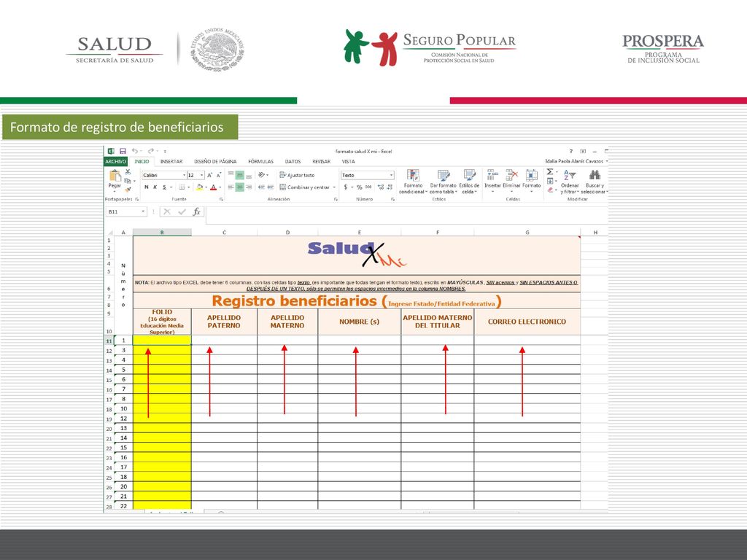Toggle bold with the N button
Image resolution: width=747 pixels, height=560 pixels.
point(146,187)
